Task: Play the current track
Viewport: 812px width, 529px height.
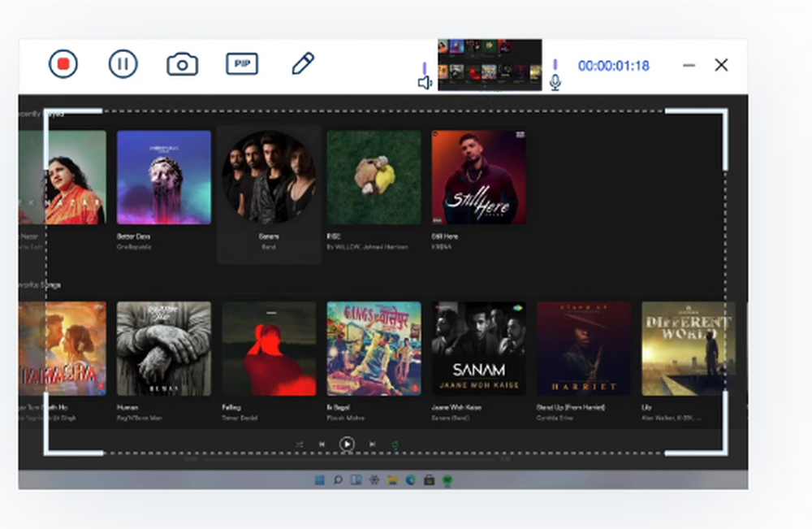Action: [347, 444]
